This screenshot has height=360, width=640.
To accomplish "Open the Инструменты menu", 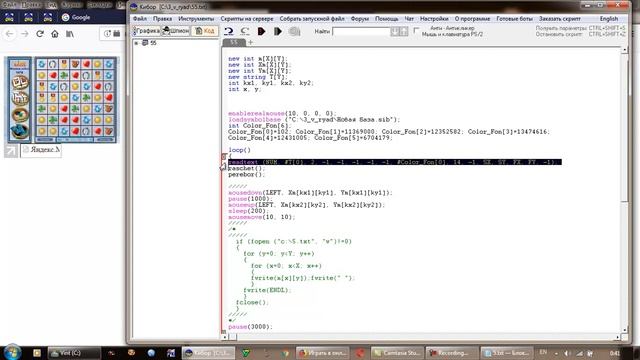I will pyautogui.click(x=196, y=19).
